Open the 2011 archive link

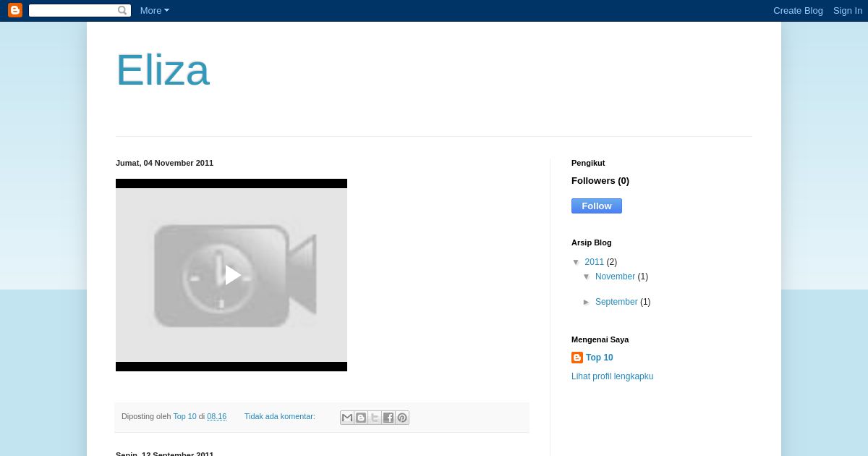click(594, 262)
